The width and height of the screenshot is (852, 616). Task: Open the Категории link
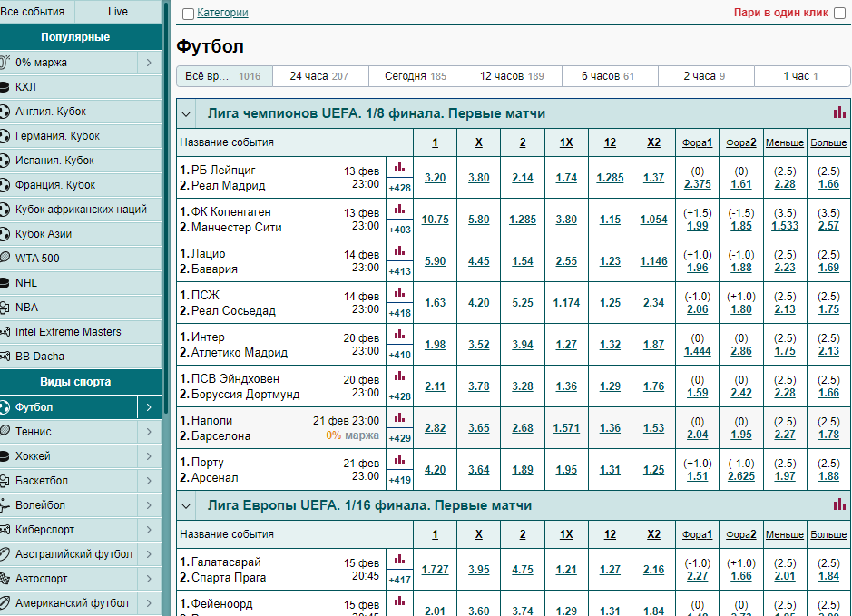pyautogui.click(x=222, y=13)
